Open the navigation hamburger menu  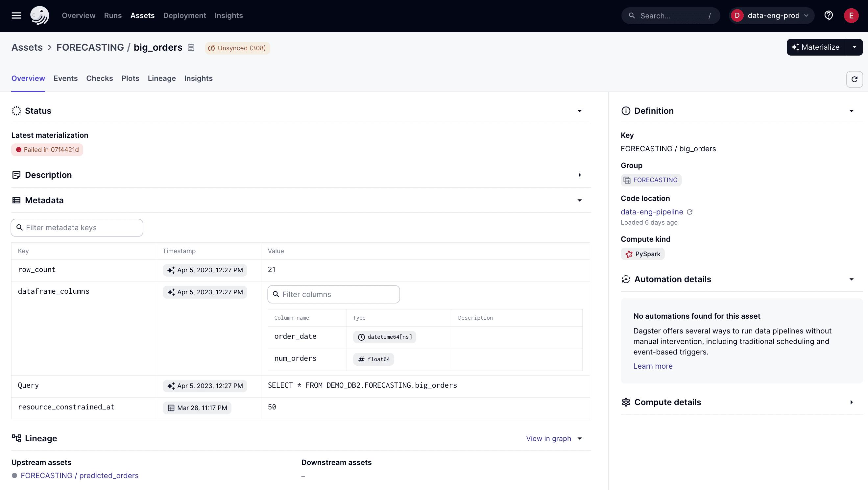coord(16,15)
